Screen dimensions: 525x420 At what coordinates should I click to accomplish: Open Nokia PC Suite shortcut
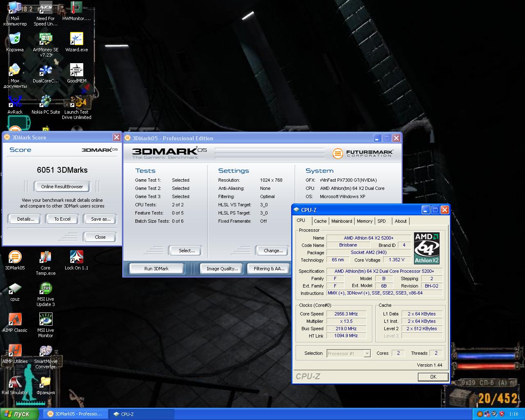tap(46, 105)
